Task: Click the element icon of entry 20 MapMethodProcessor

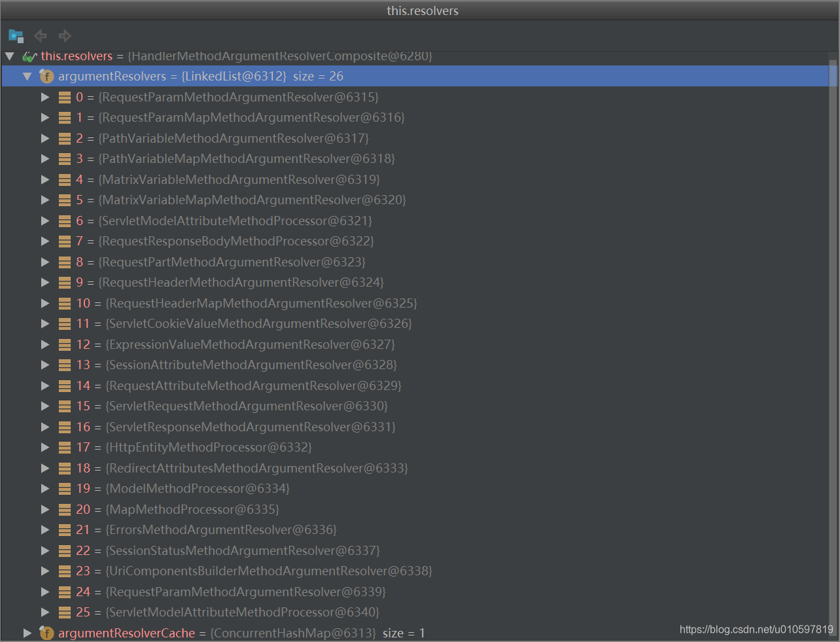Action: (65, 510)
